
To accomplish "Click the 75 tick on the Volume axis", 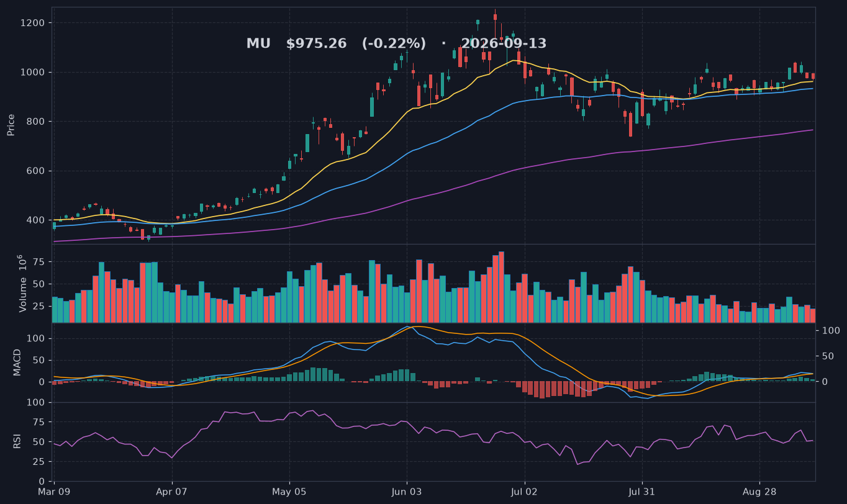I will (x=39, y=262).
